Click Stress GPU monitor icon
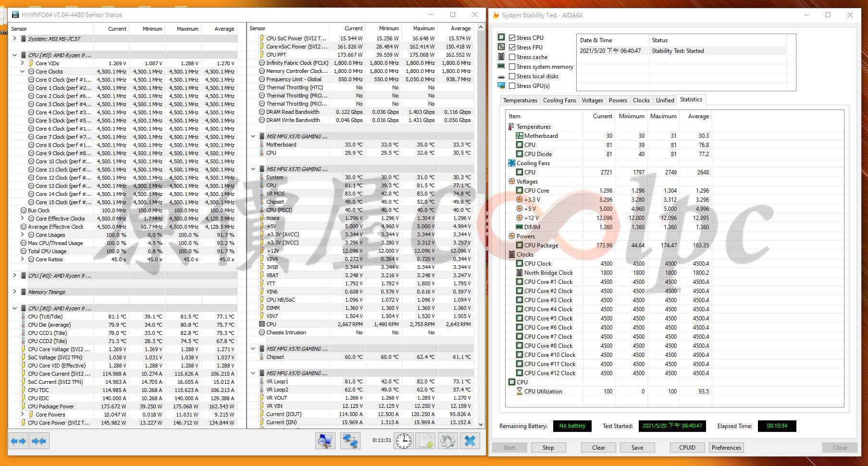 coord(501,86)
